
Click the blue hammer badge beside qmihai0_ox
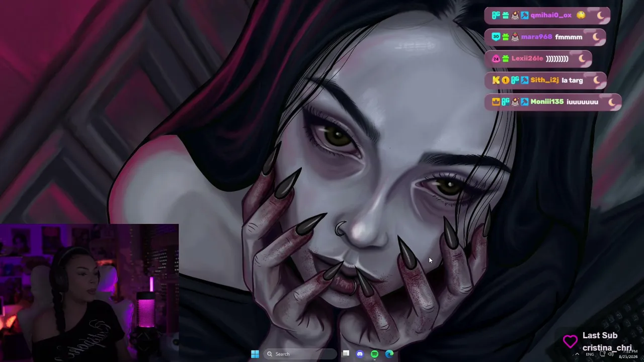coord(525,15)
